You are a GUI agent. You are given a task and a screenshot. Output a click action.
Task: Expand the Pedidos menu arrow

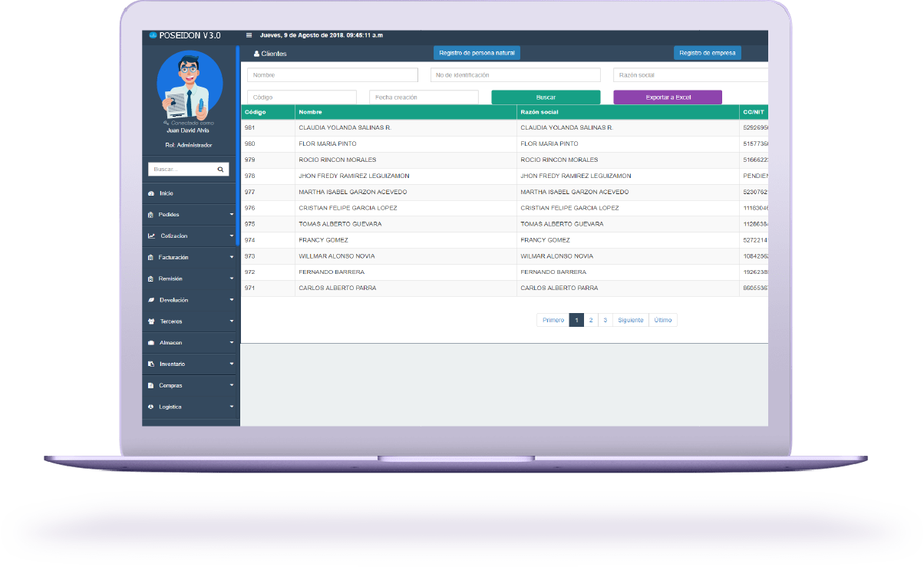[231, 215]
